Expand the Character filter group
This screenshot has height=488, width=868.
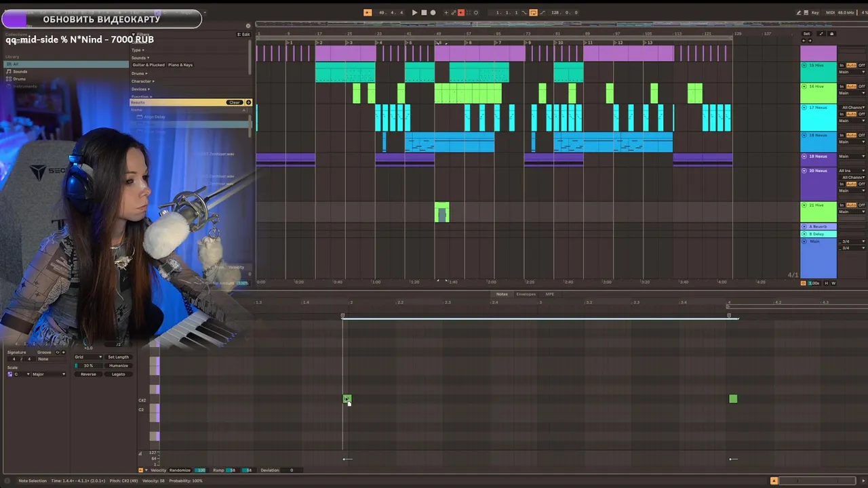pos(142,81)
